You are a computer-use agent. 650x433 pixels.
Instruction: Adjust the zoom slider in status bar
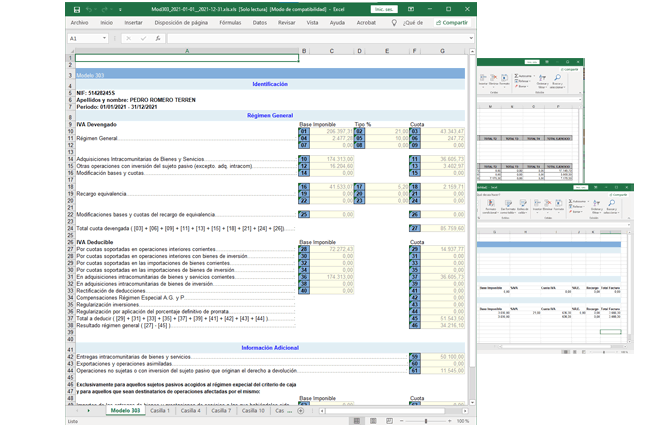coord(428,421)
